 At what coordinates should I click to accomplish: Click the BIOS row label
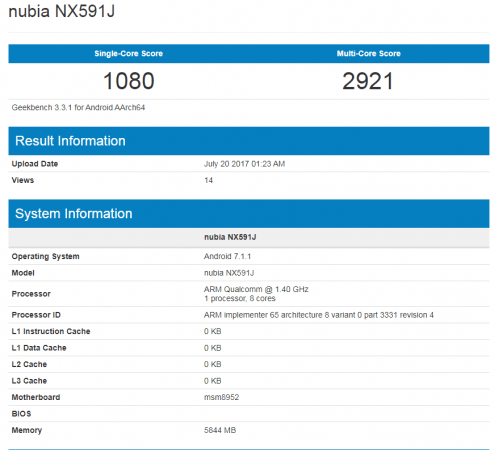point(21,414)
